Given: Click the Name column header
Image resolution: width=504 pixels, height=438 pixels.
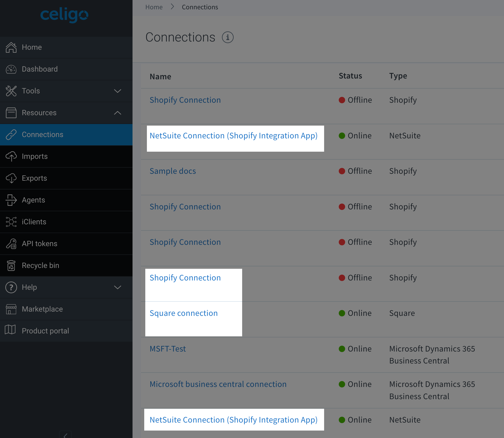Looking at the screenshot, I should click(160, 77).
